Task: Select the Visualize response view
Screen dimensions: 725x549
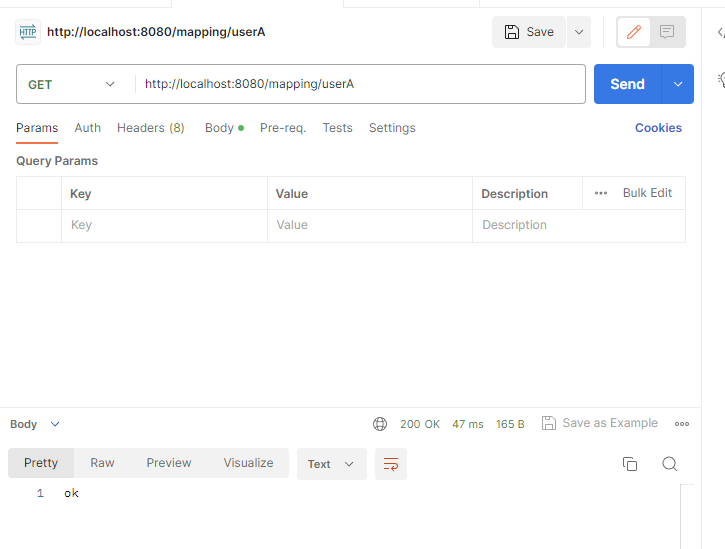Action: pyautogui.click(x=248, y=463)
